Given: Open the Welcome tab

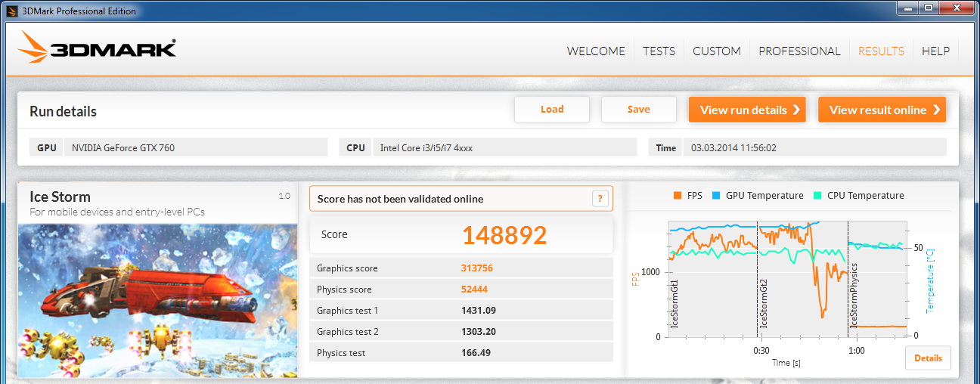Looking at the screenshot, I should pos(596,51).
